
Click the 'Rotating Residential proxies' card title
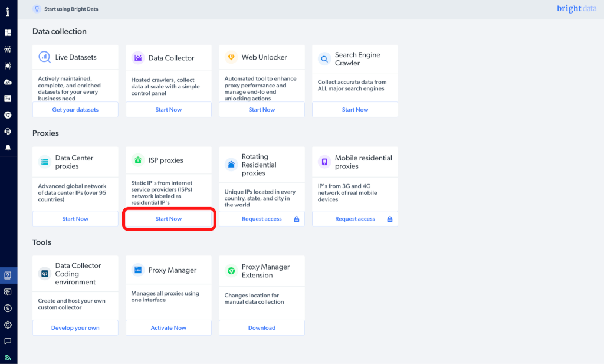(259, 165)
